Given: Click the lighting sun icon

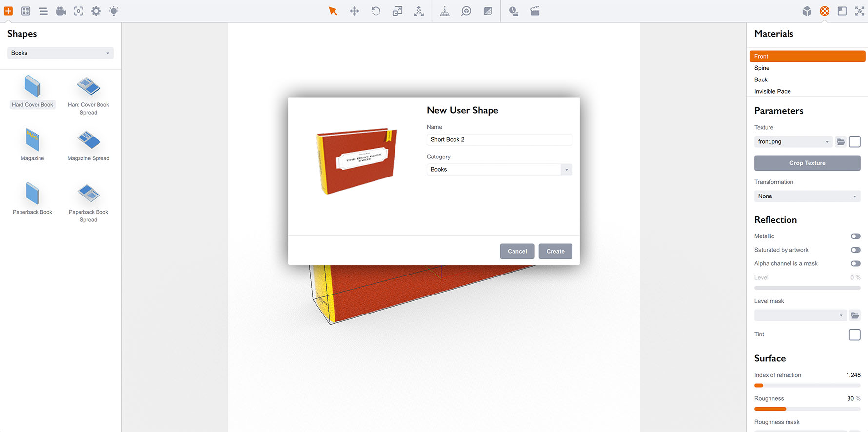Looking at the screenshot, I should [114, 11].
